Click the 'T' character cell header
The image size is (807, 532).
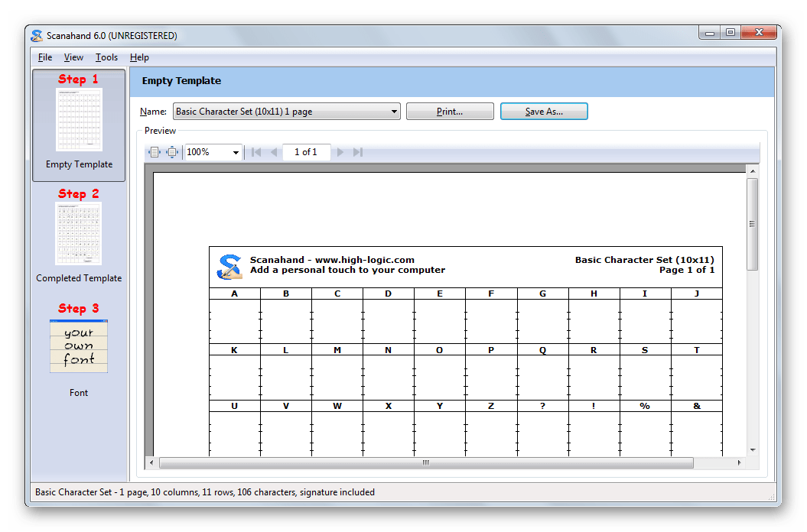pos(697,350)
